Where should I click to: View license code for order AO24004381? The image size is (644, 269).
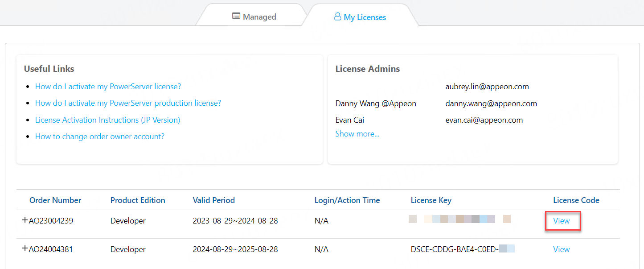(561, 249)
